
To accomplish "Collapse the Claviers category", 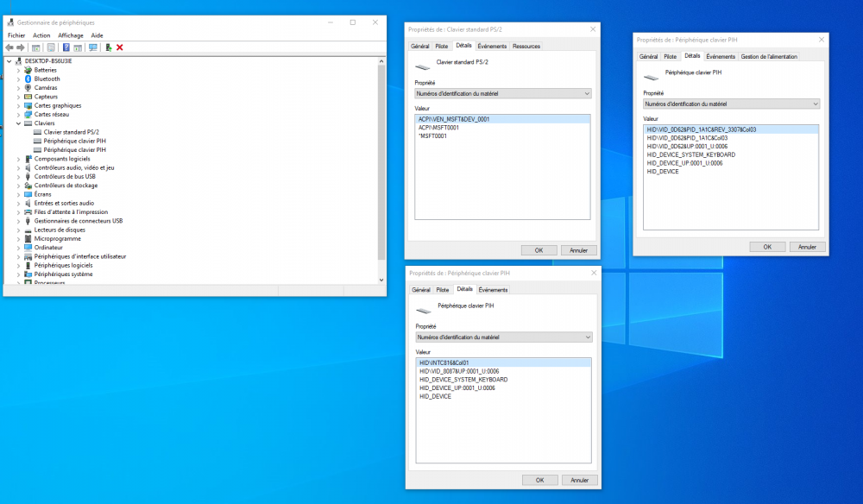I will tap(18, 123).
